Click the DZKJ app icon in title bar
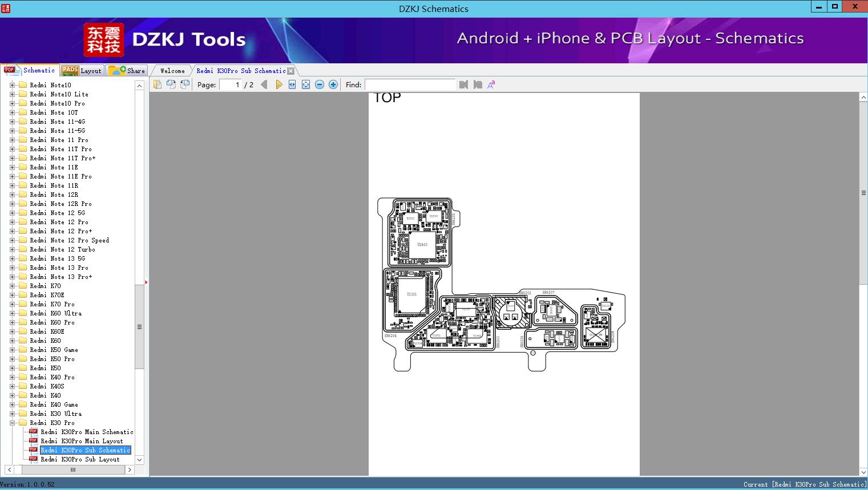Viewport: 868px width, 490px height. pos(6,8)
